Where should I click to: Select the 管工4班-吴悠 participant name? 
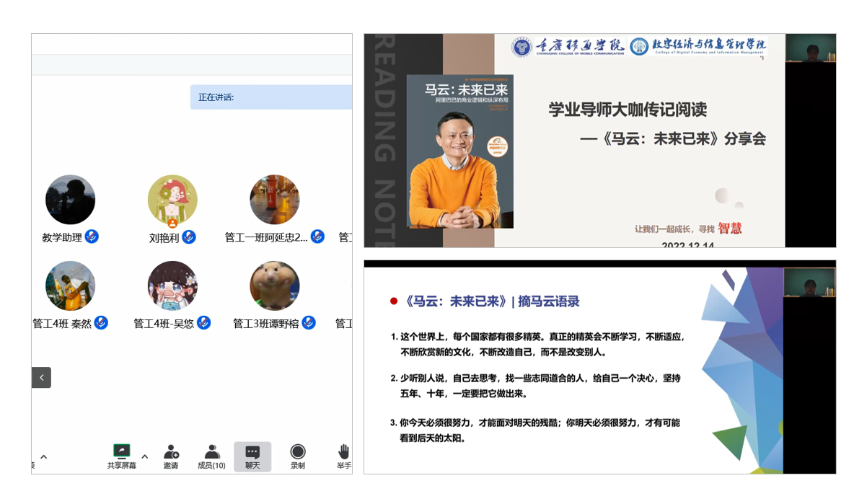coord(164,324)
